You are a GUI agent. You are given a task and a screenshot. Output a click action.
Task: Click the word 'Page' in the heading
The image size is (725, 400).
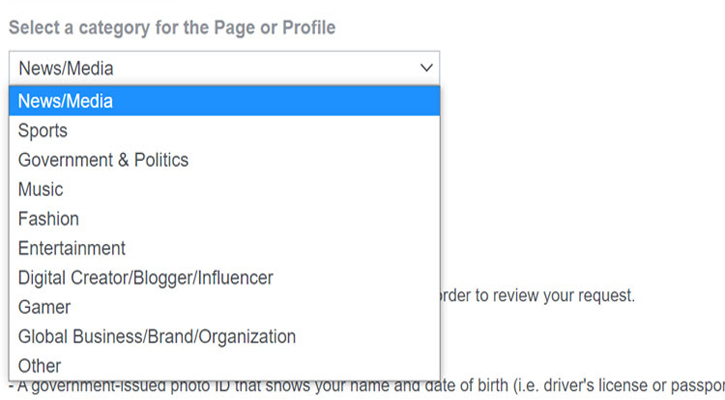pyautogui.click(x=228, y=28)
